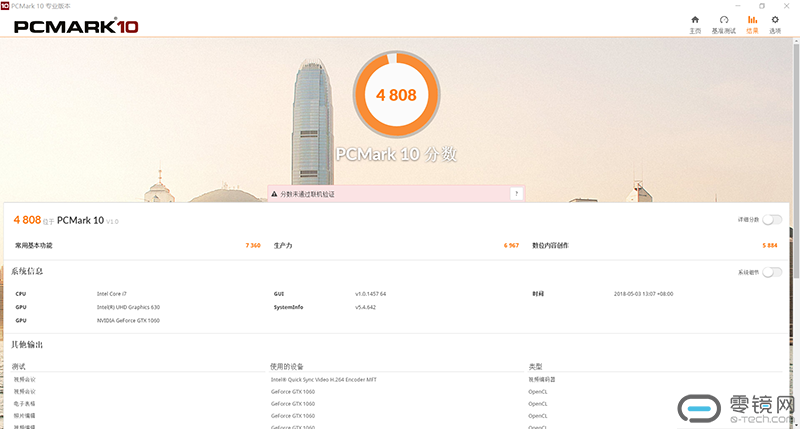Click the 其他输出 section heading

27,345
